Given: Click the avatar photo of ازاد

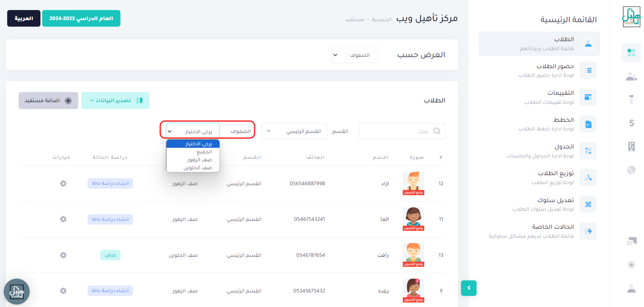Looking at the screenshot, I should (x=413, y=183).
